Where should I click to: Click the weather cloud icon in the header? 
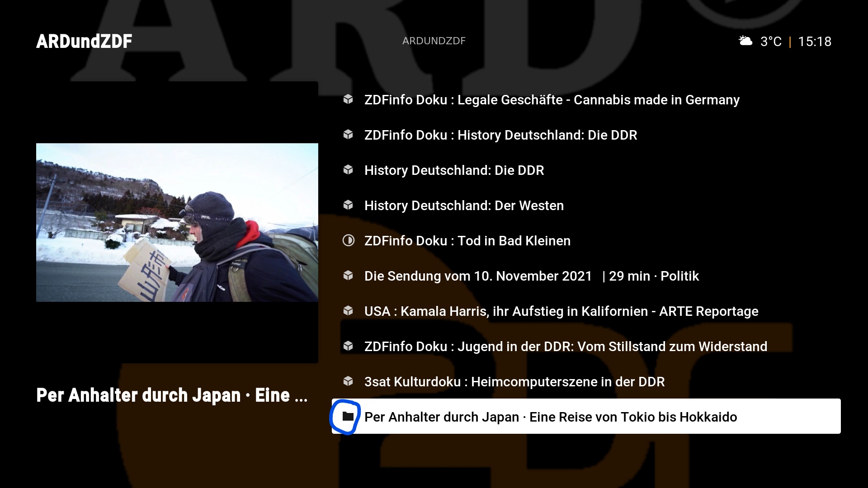[745, 41]
